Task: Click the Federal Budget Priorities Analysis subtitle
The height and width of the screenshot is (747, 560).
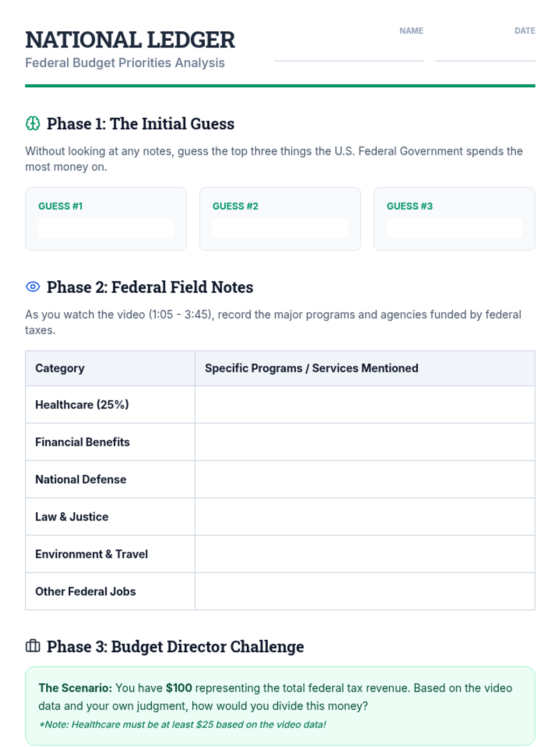Action: (x=125, y=63)
